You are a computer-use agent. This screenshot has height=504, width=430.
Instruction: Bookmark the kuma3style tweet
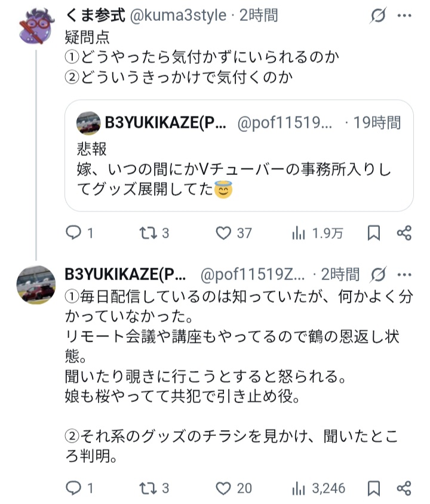(x=374, y=233)
